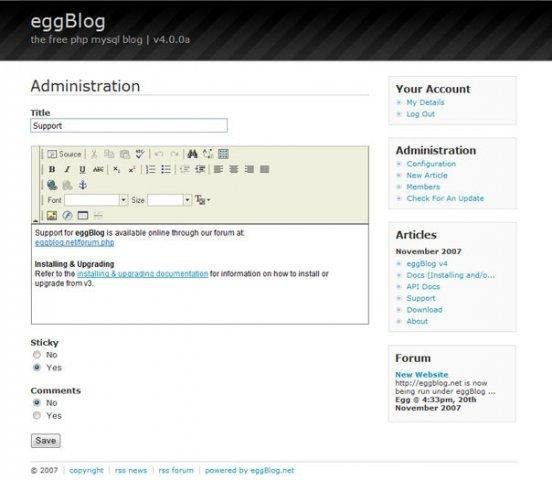Viewport: 552px width, 480px height.
Task: Click the Underline formatting icon
Action: pyautogui.click(x=82, y=169)
